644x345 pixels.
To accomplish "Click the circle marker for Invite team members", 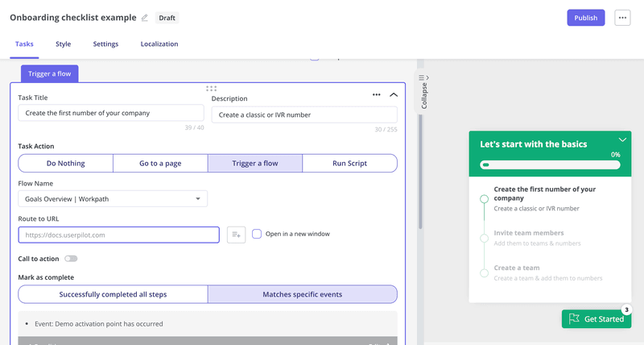I will click(485, 238).
